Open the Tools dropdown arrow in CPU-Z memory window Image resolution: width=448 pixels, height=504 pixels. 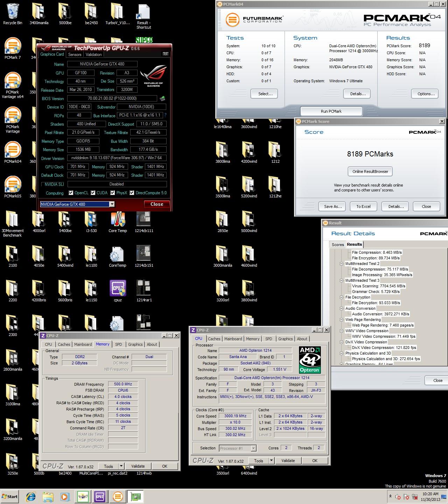coord(121,466)
